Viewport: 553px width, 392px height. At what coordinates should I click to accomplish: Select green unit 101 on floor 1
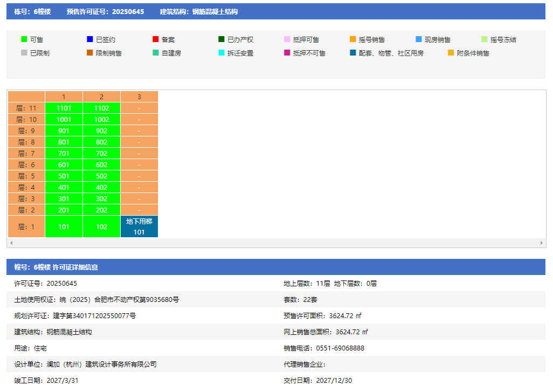click(64, 226)
